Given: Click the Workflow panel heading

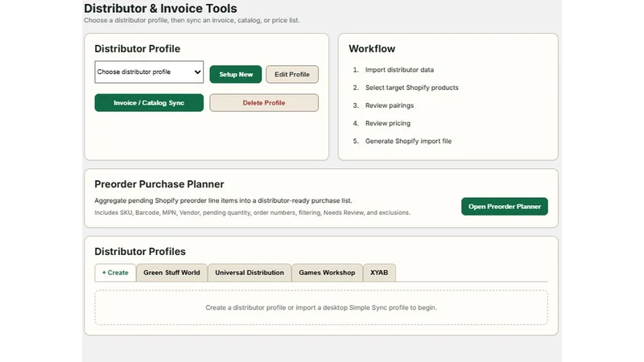Looking at the screenshot, I should [x=372, y=48].
